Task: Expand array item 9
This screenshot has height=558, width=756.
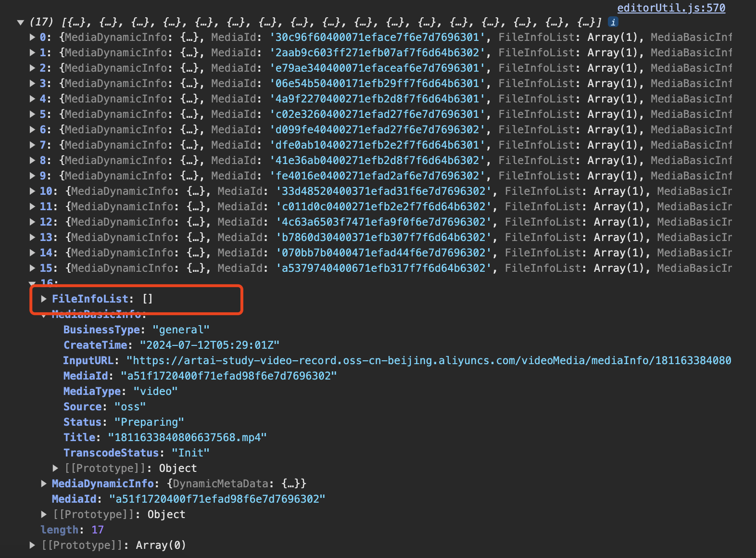Action: tap(32, 176)
